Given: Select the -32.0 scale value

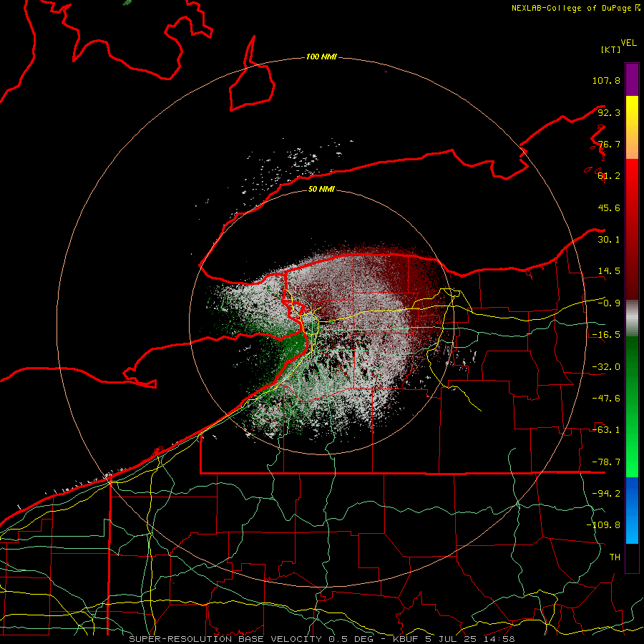Looking at the screenshot, I should pos(606,367).
